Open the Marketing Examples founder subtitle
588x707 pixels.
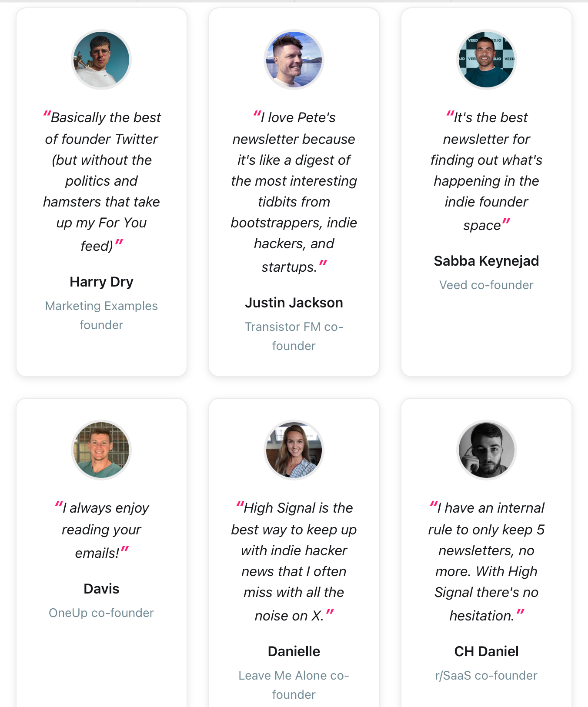[x=101, y=315]
